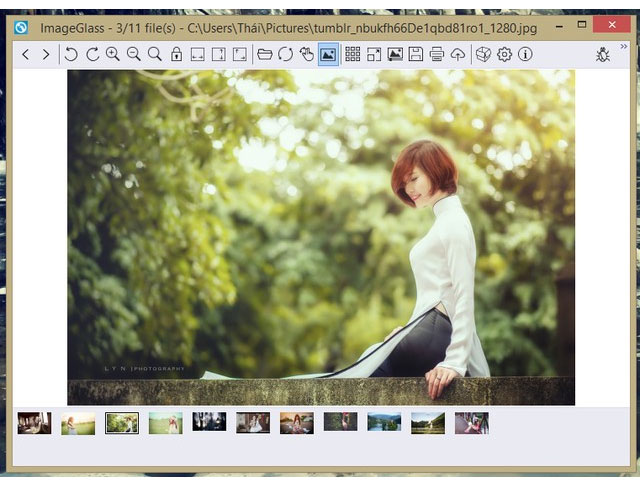The height and width of the screenshot is (487, 640).
Task: Save image using floppy disk icon
Action: (x=416, y=54)
